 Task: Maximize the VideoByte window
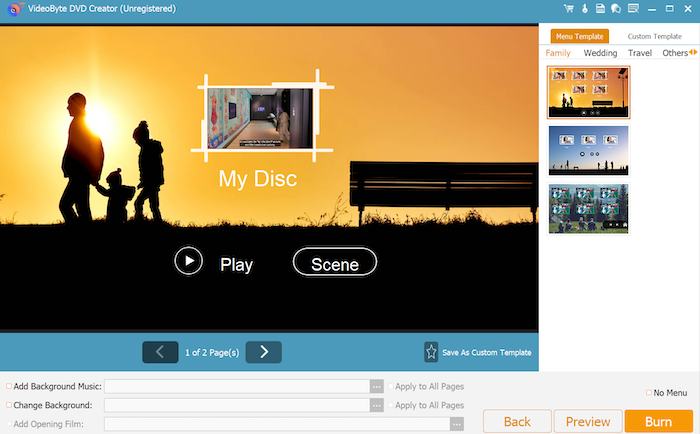670,8
